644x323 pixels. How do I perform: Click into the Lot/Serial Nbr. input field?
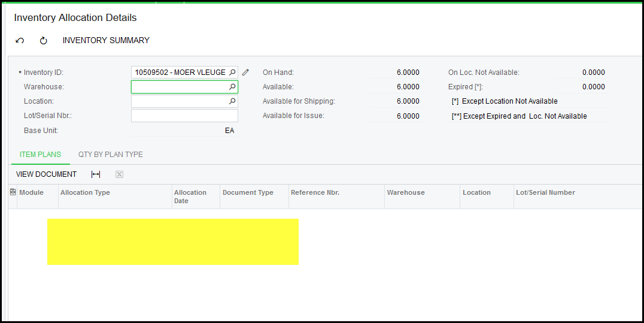click(184, 116)
